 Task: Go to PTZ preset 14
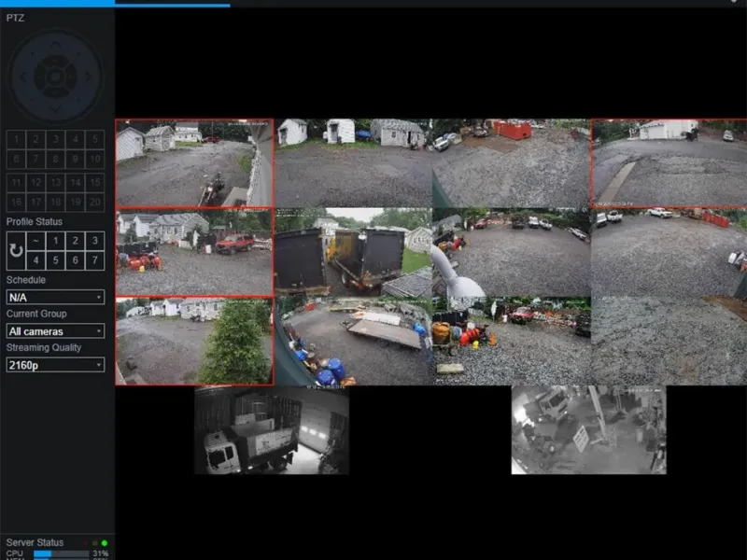tap(76, 182)
